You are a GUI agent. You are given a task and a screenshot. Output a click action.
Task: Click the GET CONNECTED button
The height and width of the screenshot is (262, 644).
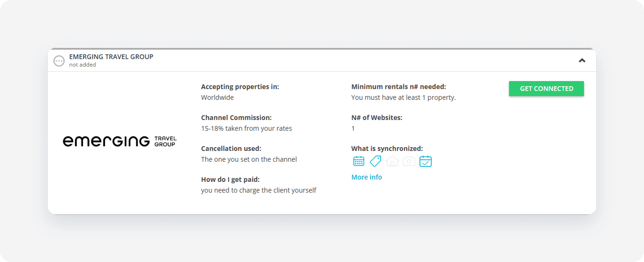pos(546,89)
